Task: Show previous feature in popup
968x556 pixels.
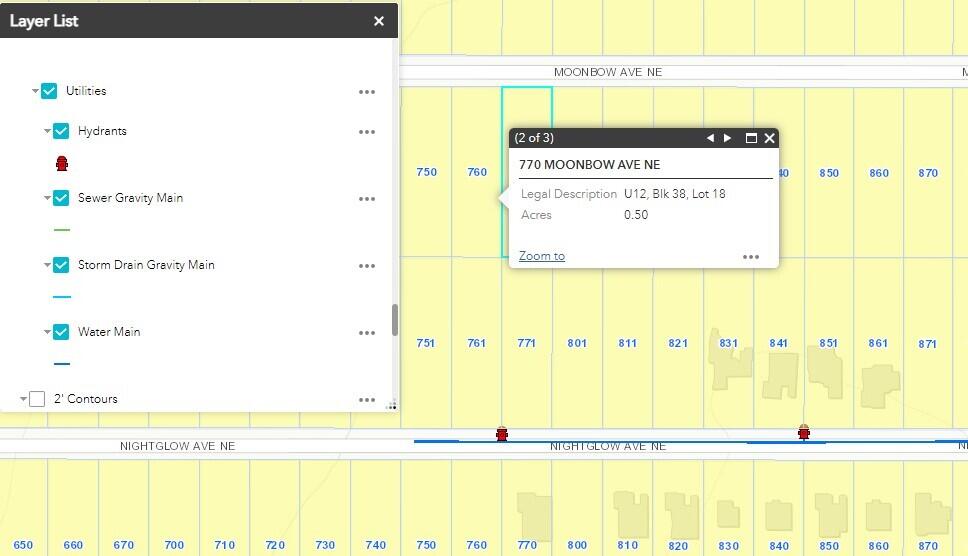Action: click(x=710, y=138)
